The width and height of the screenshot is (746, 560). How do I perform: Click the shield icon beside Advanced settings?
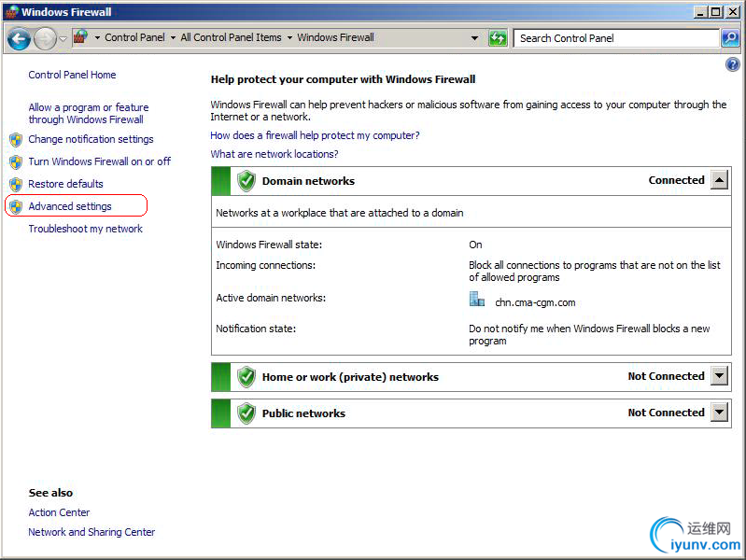pyautogui.click(x=16, y=207)
